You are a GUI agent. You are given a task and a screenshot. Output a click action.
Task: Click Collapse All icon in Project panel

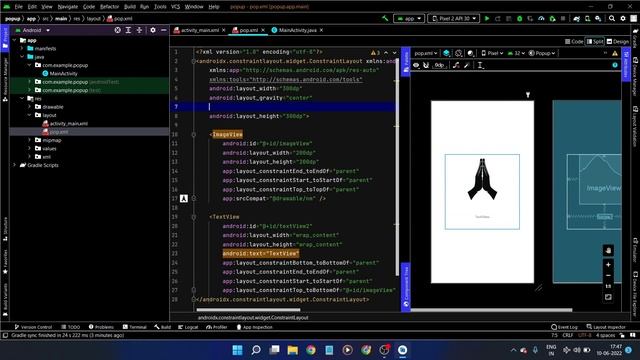pyautogui.click(x=139, y=30)
